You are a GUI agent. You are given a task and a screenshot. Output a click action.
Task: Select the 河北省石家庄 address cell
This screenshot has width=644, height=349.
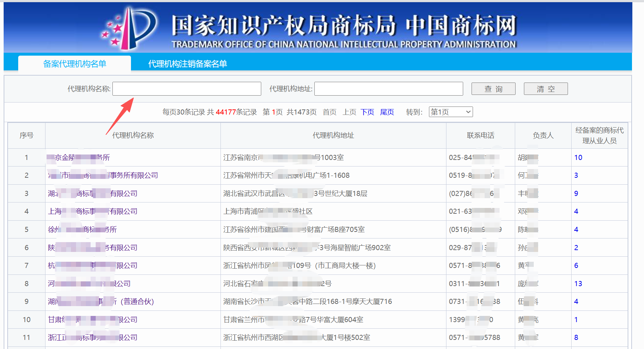tap(277, 284)
